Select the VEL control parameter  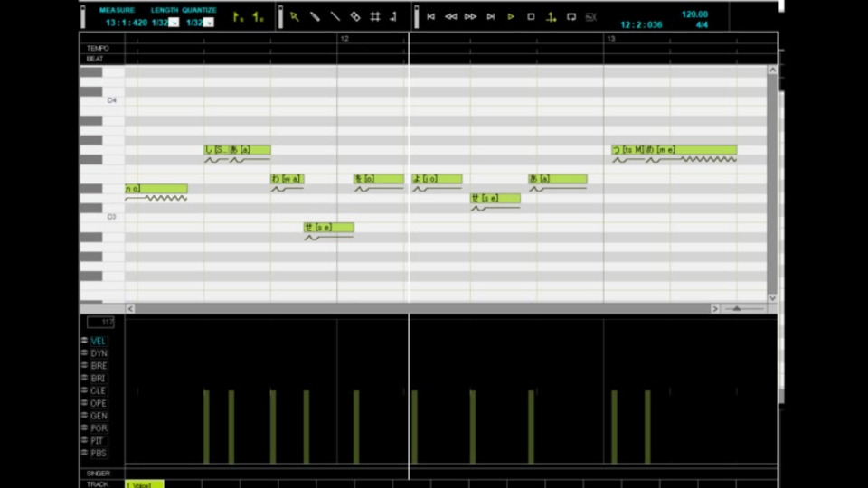pos(98,341)
